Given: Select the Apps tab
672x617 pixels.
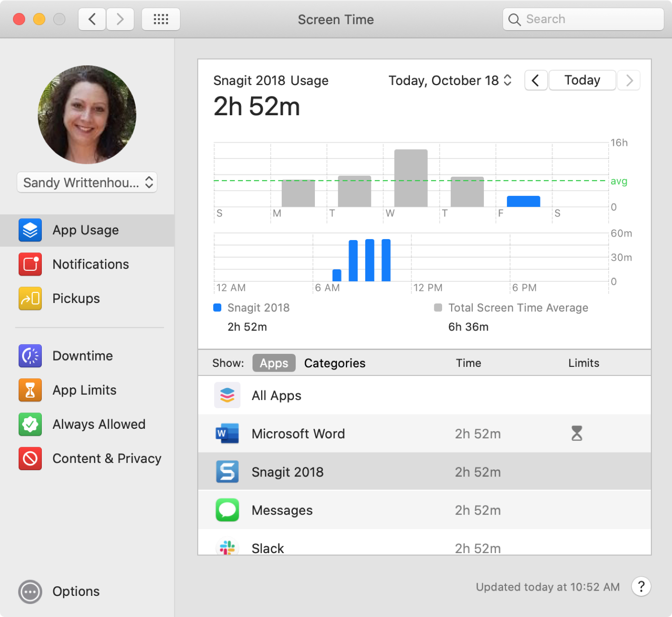Looking at the screenshot, I should [274, 363].
